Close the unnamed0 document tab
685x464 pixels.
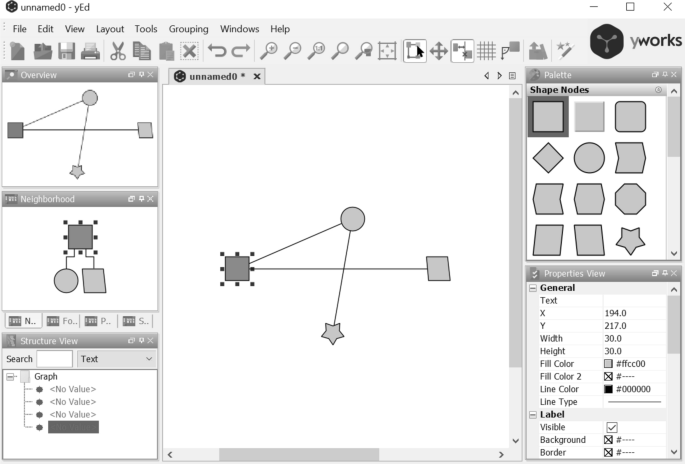257,76
